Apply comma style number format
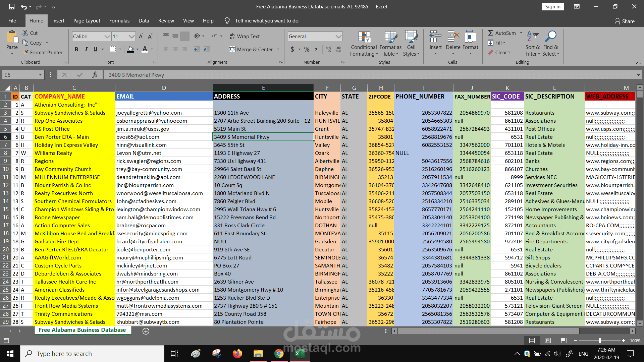Screen dimensions: 644x362 click(x=316, y=49)
